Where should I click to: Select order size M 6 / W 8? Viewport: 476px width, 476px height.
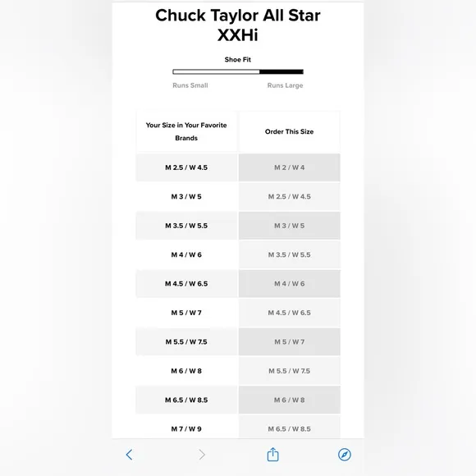tap(290, 400)
